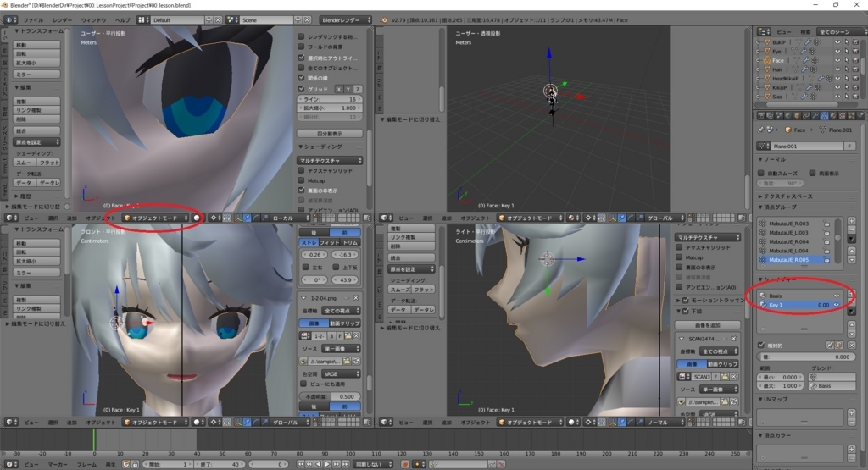Hide the Face object via its eye icon

837,60
